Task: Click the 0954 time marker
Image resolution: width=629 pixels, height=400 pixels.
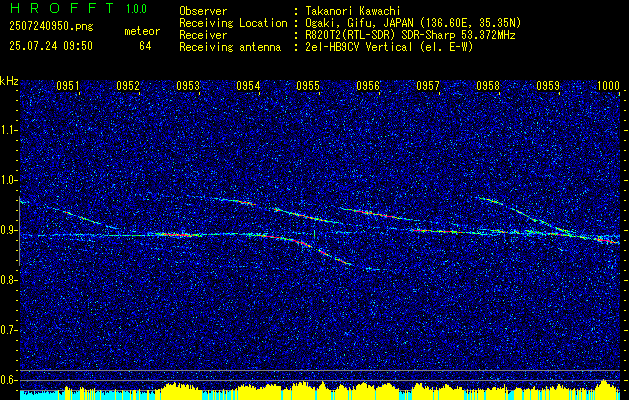Action: click(248, 85)
